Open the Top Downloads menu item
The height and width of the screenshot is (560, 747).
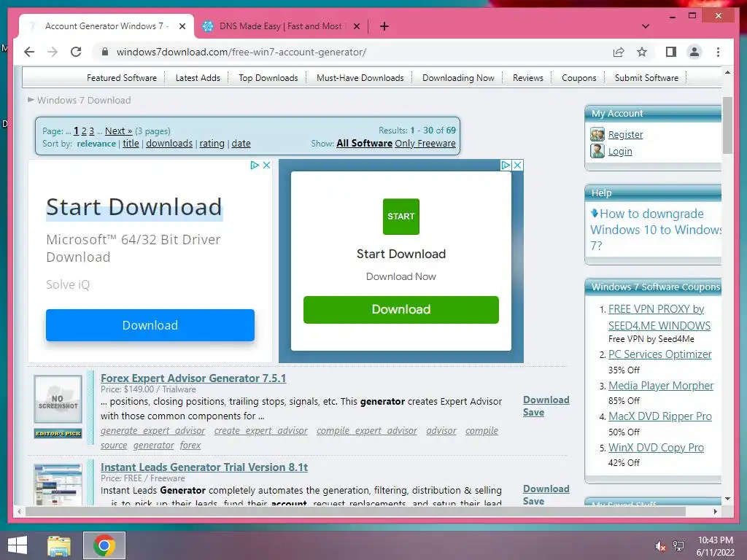(x=268, y=77)
